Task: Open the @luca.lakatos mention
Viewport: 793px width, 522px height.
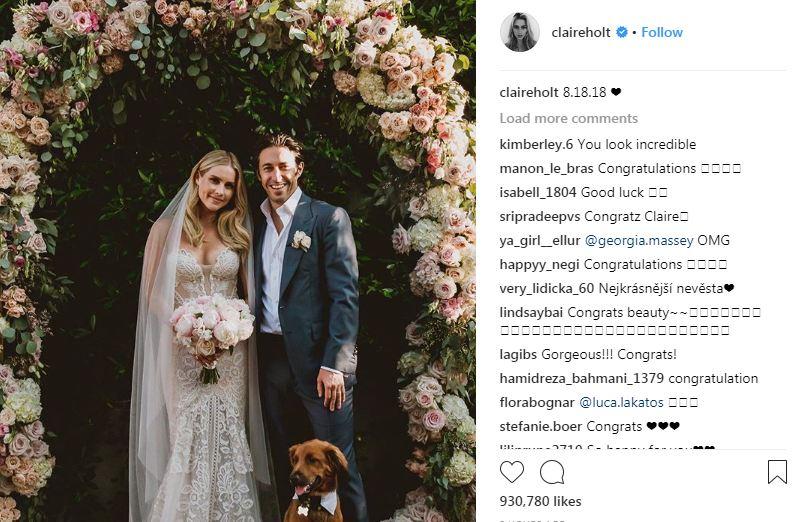Action: (x=621, y=403)
